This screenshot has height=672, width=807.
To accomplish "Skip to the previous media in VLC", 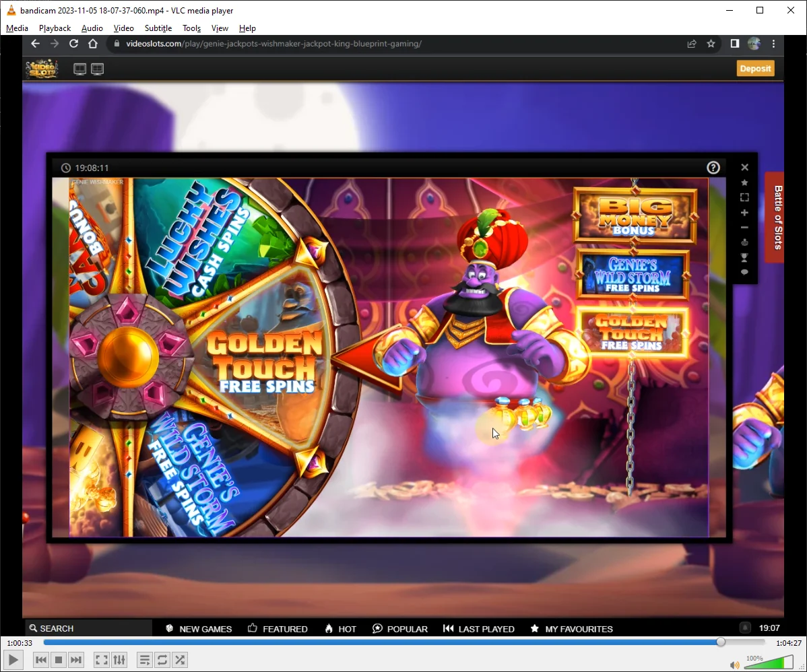I will (41, 660).
